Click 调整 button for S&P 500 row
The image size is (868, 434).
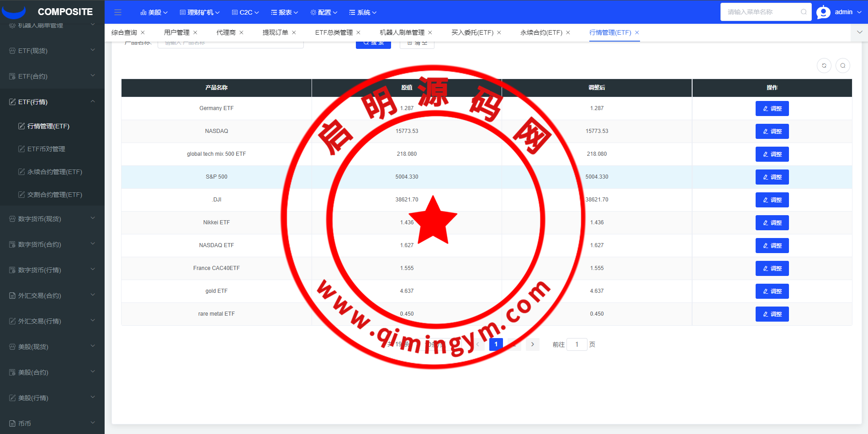point(772,177)
